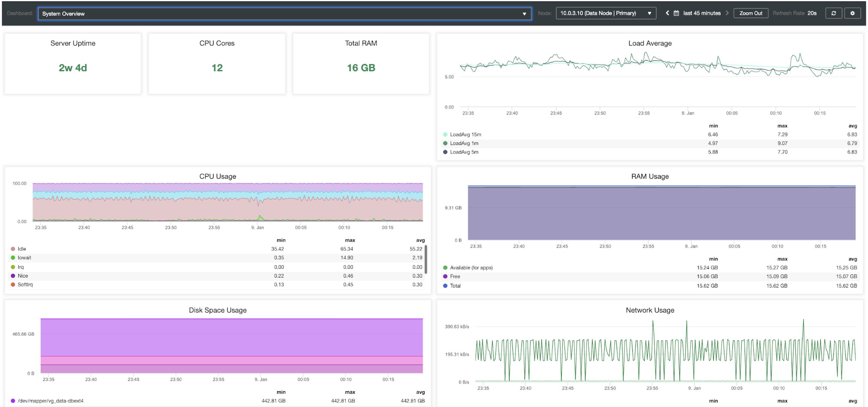
Task: Click the LoadAvg 1m max value 9.07
Action: click(782, 143)
